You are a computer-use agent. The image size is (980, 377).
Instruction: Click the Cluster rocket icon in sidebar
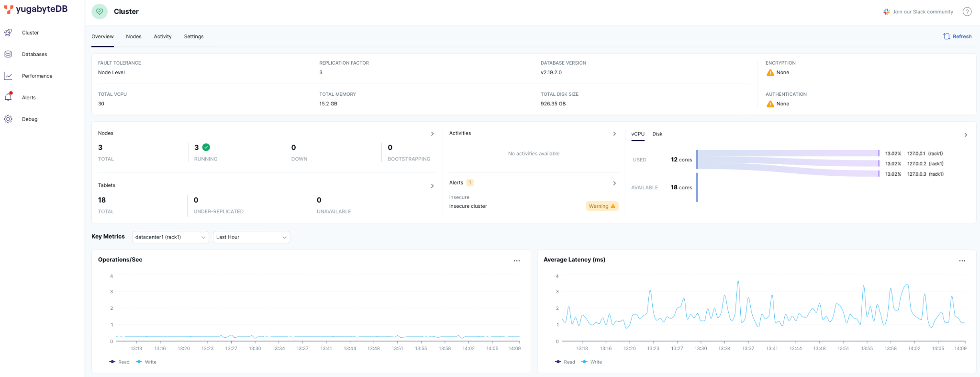tap(8, 33)
